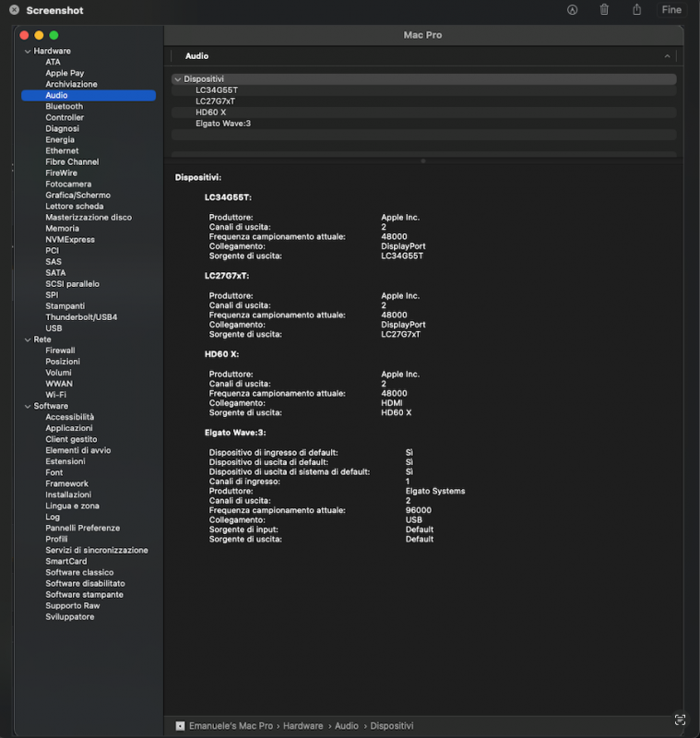Open Installazioni entry
This screenshot has width=700, height=738.
pyautogui.click(x=68, y=495)
